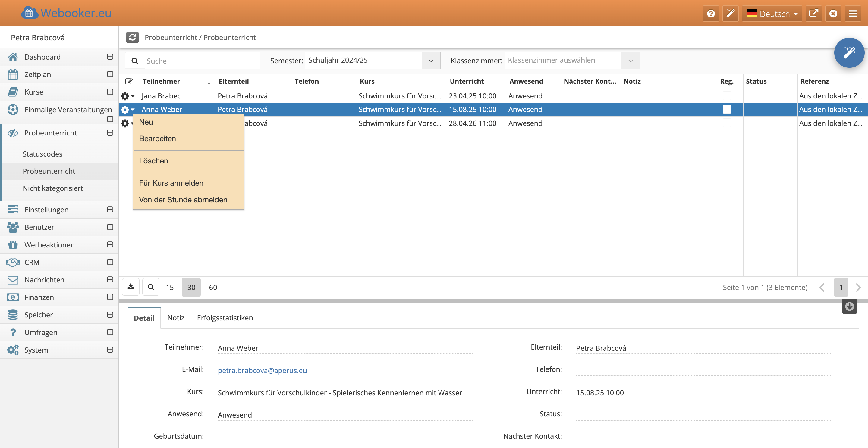The image size is (868, 448).
Task: Switch to the Erfolgsstatistiken tab
Action: [x=225, y=318]
